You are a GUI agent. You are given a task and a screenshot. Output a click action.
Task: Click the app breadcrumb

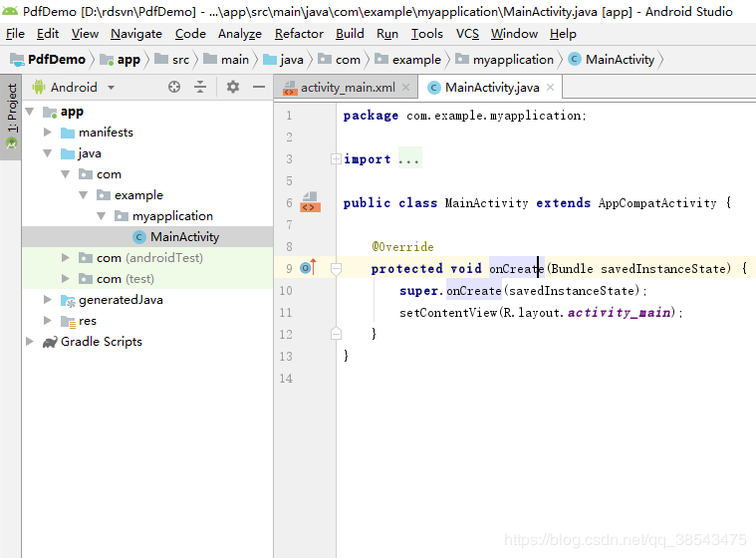[x=121, y=60]
